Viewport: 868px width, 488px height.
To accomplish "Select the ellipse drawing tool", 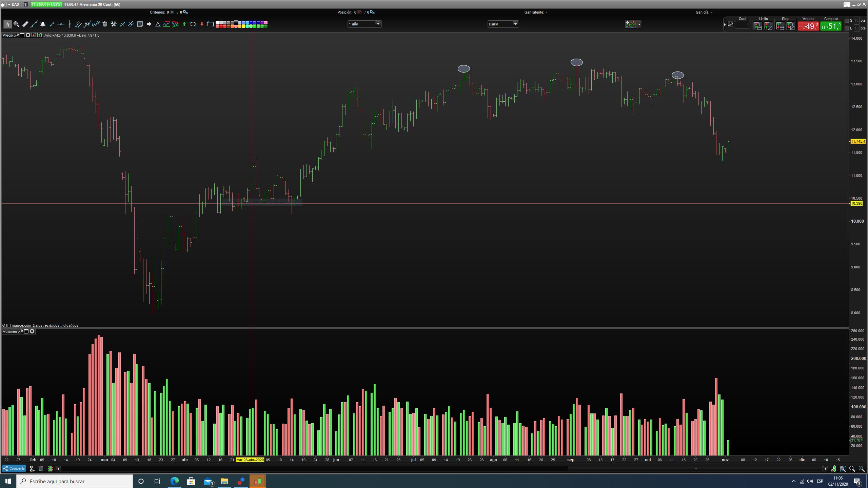I will 193,24.
